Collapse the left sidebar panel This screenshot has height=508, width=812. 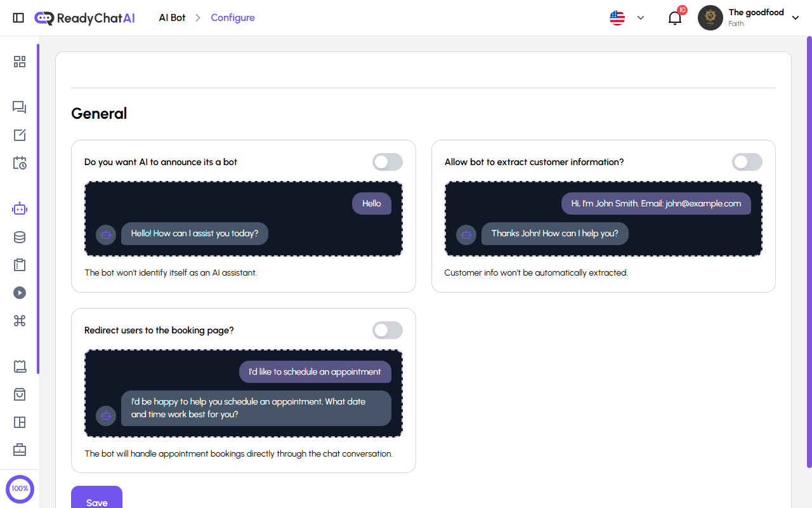[x=18, y=18]
